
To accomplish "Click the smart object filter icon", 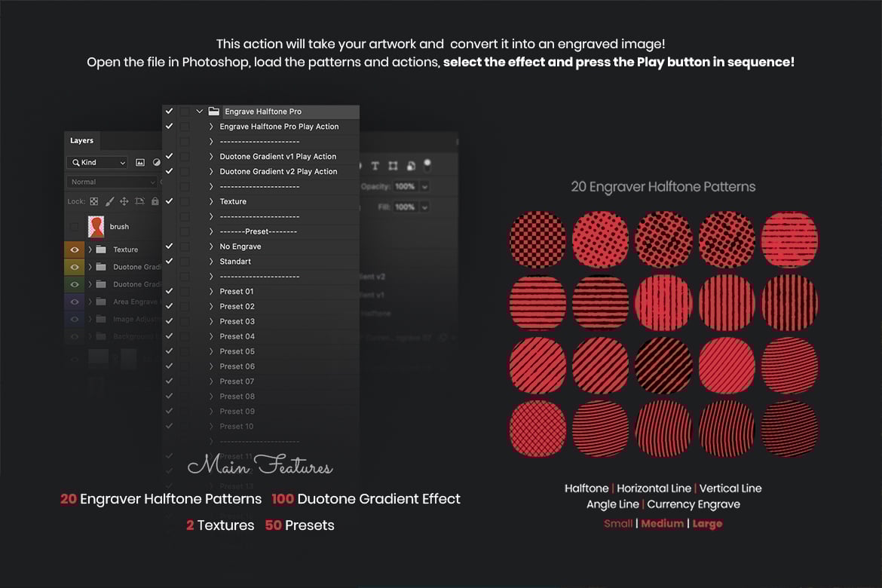I will pyautogui.click(x=411, y=165).
